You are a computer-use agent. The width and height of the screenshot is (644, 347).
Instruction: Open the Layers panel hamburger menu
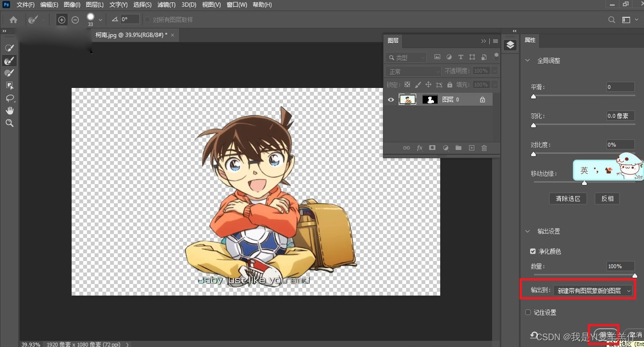tap(495, 41)
